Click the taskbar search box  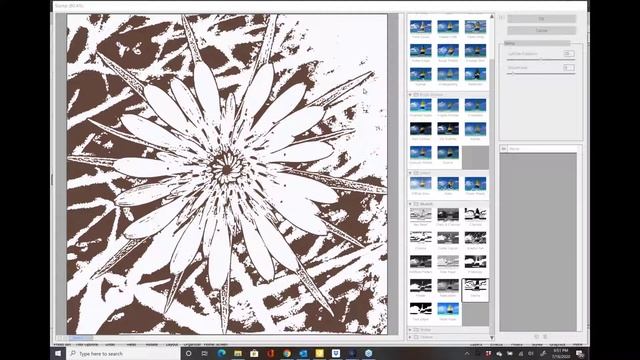coord(123,353)
